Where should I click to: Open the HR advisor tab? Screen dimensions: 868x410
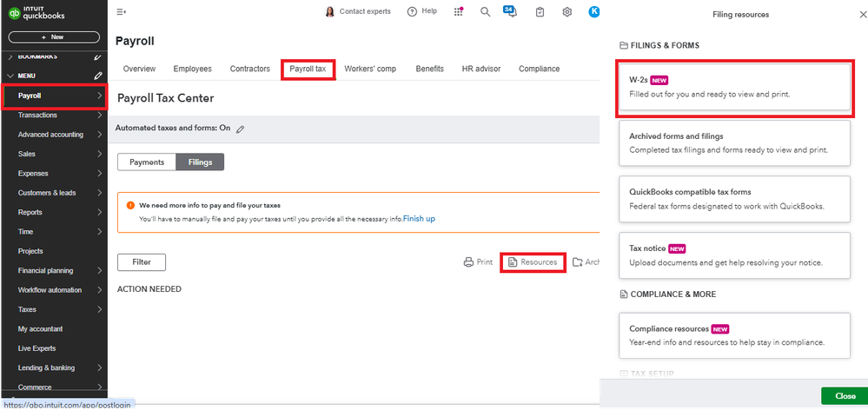[x=481, y=69]
